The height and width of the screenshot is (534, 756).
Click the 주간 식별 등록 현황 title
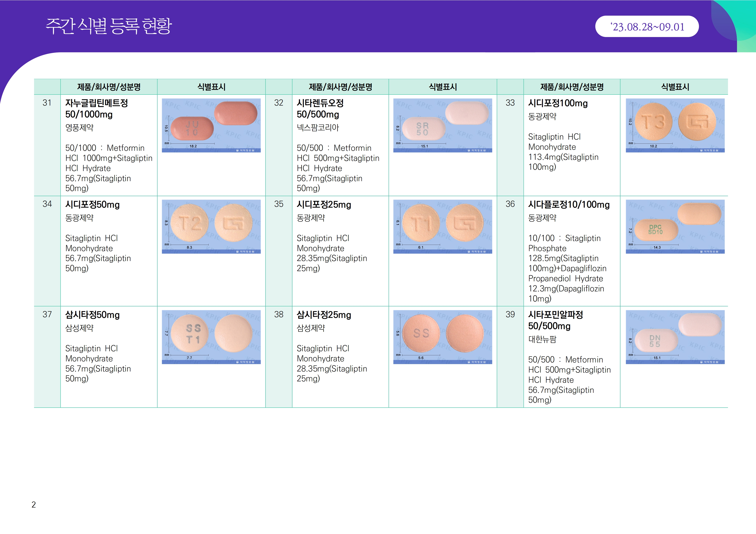tap(109, 26)
